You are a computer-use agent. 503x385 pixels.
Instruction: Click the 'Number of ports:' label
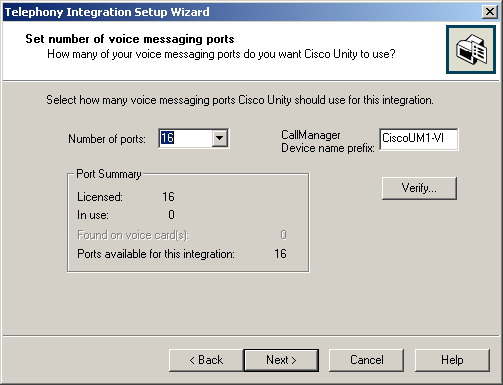[x=107, y=139]
